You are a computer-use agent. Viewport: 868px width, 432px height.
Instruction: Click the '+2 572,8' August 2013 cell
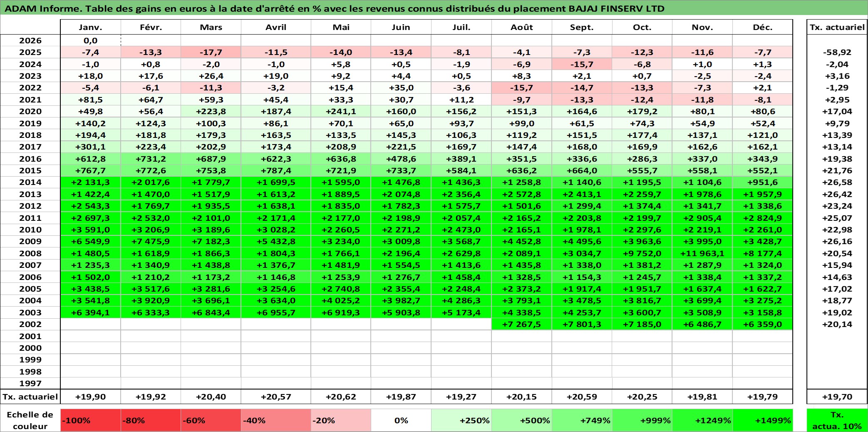pos(522,194)
